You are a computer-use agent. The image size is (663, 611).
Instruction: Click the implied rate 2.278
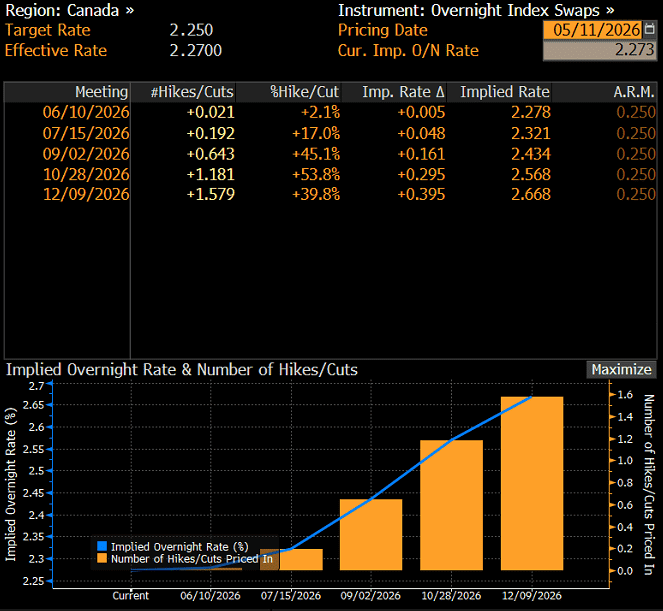(531, 112)
